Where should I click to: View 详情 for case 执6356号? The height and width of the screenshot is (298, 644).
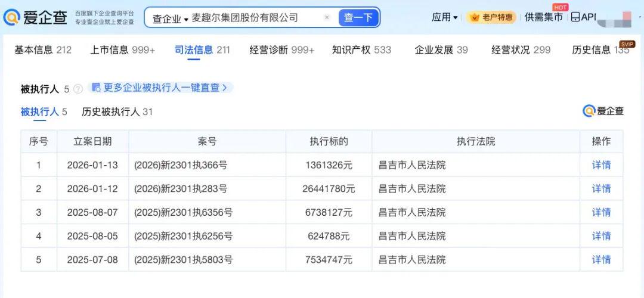[x=601, y=212]
